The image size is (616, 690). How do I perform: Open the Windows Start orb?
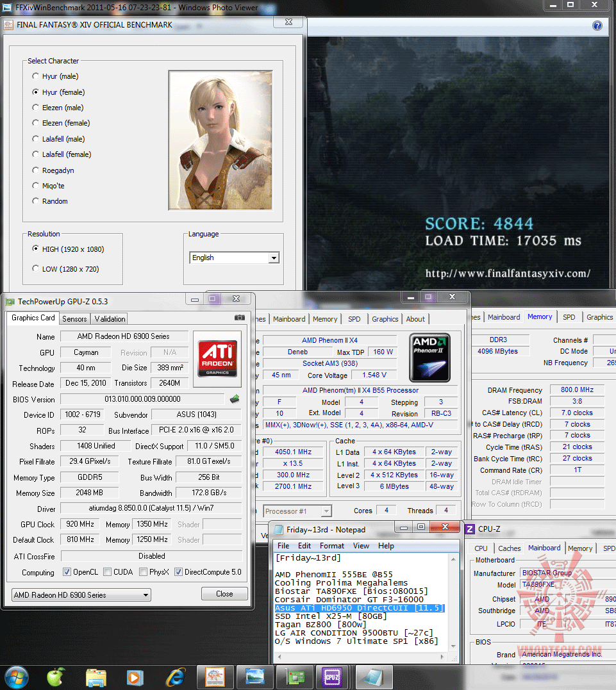tap(16, 677)
